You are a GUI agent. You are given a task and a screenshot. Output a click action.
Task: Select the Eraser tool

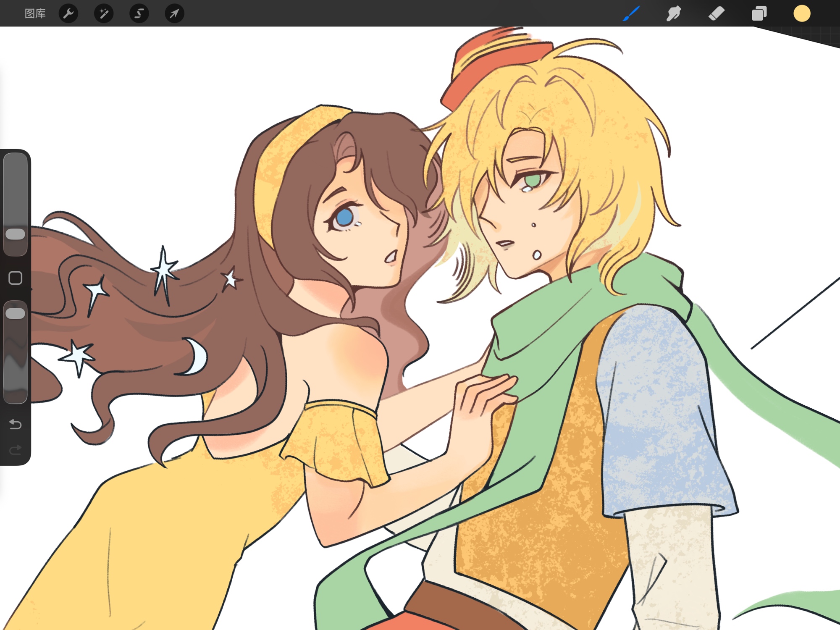coord(717,13)
